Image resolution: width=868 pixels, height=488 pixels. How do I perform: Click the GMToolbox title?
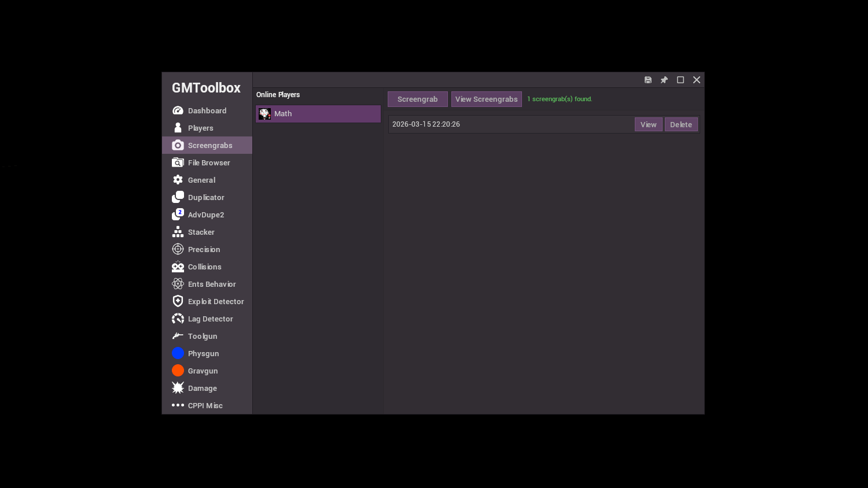(206, 88)
